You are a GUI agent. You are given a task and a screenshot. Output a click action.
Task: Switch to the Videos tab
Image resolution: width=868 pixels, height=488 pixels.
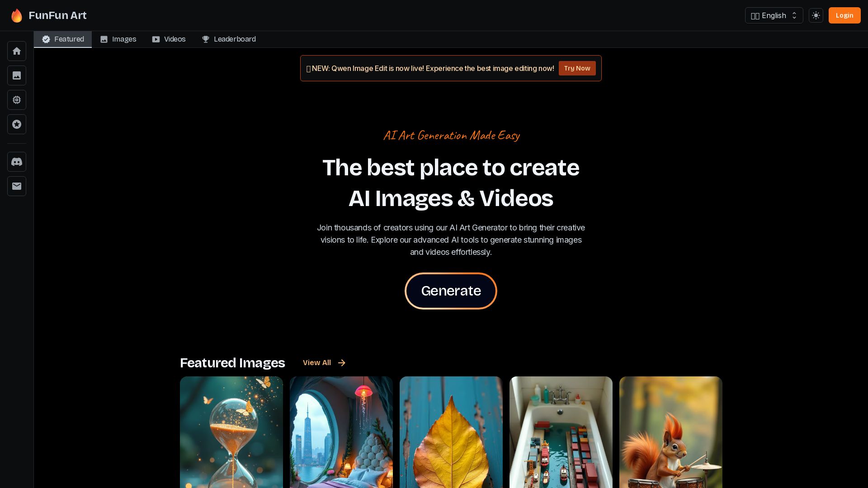click(169, 39)
